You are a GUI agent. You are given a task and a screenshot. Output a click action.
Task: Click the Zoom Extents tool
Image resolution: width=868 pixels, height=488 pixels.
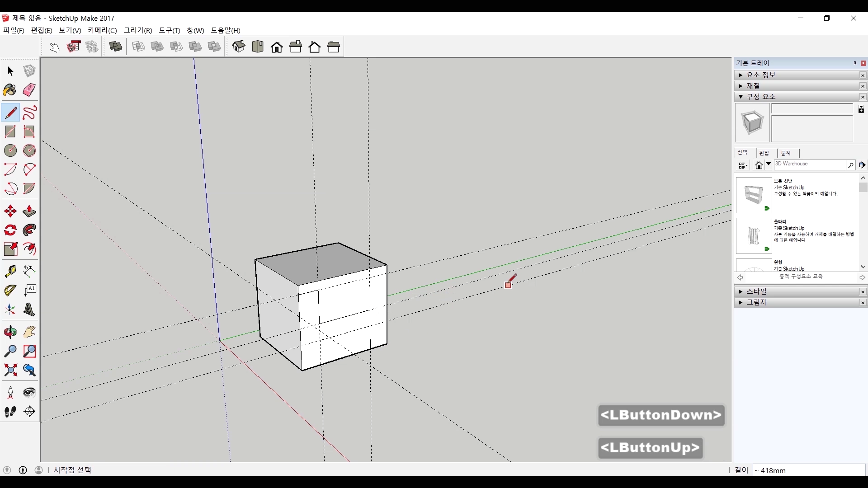(10, 371)
